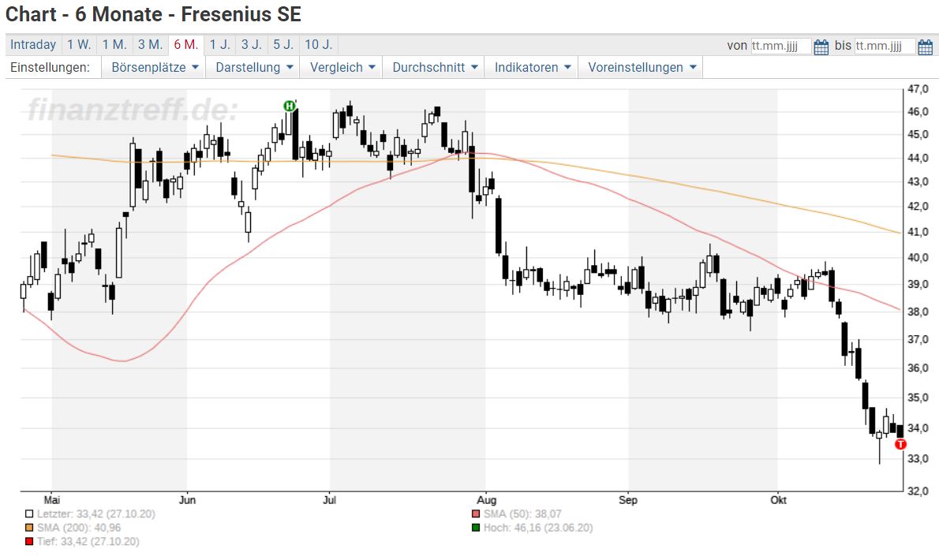939x560 pixels.
Task: Click the 32,0 price axis label
Action: point(918,491)
